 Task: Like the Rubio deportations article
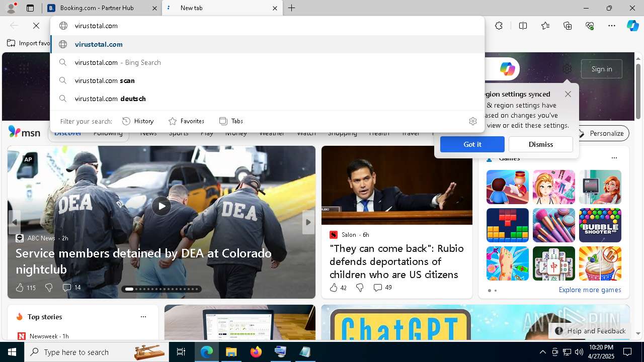(x=334, y=288)
